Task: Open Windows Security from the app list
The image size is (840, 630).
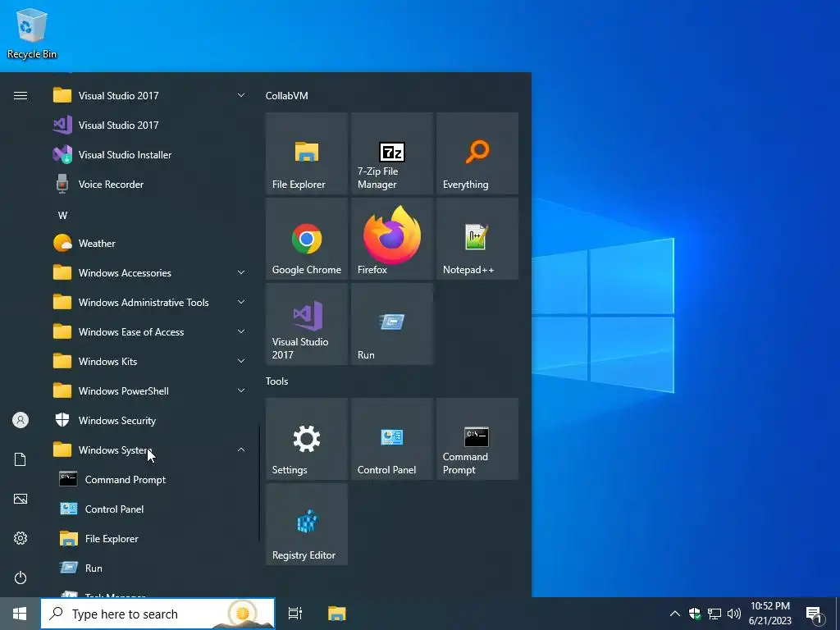Action: click(x=150, y=421)
